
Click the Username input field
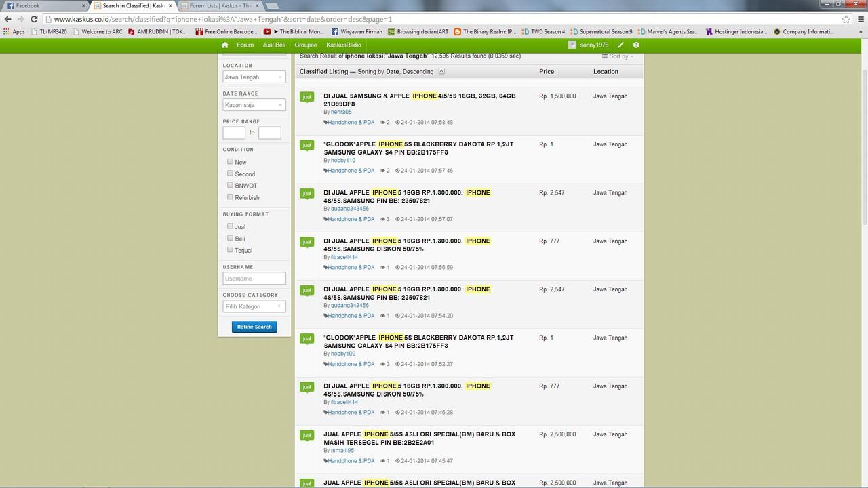[x=254, y=278]
